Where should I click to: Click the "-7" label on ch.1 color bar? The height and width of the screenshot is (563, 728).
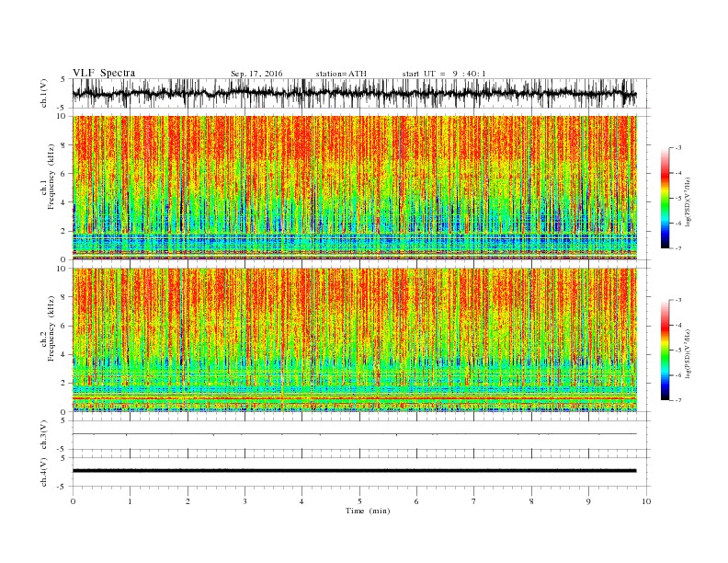[678, 248]
